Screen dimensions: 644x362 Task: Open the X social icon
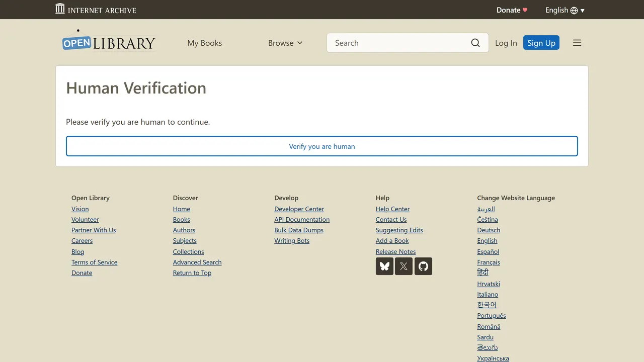[404, 266]
